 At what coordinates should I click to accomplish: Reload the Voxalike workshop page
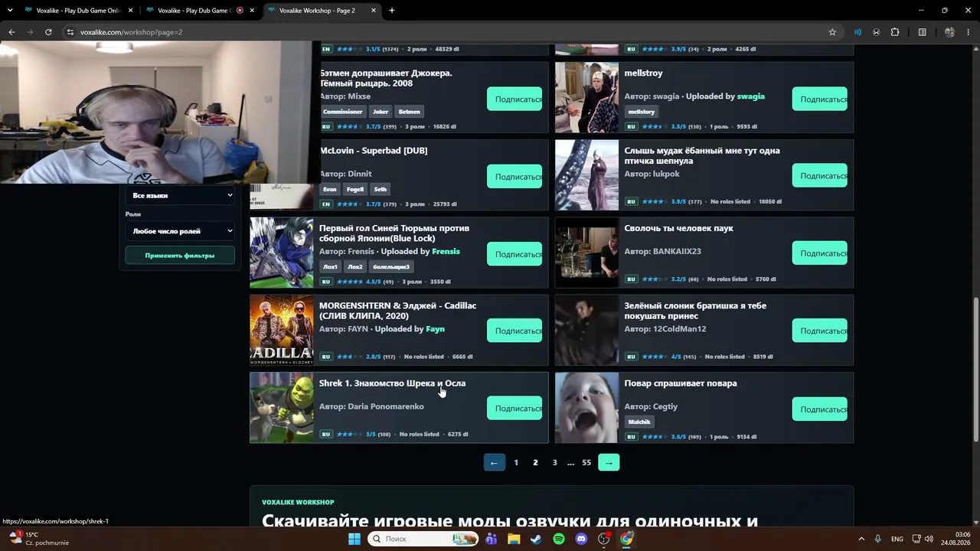pyautogui.click(x=48, y=32)
